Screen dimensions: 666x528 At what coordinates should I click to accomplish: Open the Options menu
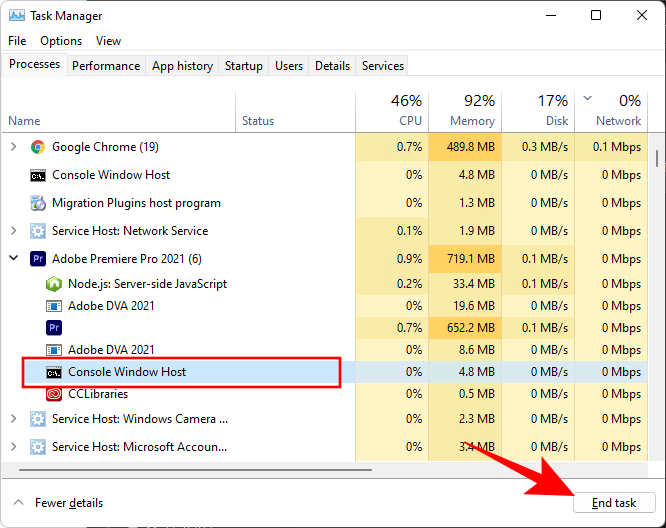[61, 41]
